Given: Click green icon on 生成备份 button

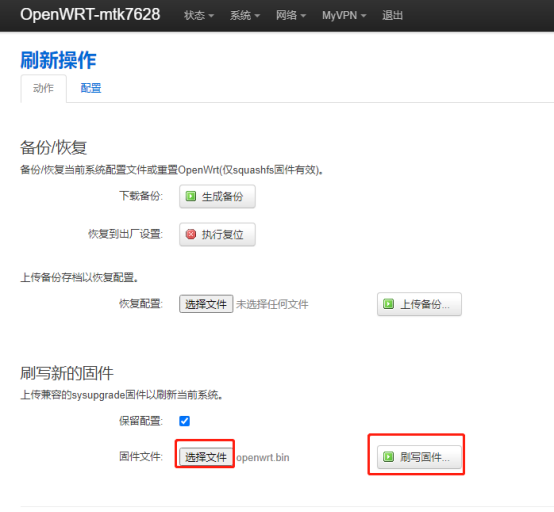Looking at the screenshot, I should click(191, 196).
